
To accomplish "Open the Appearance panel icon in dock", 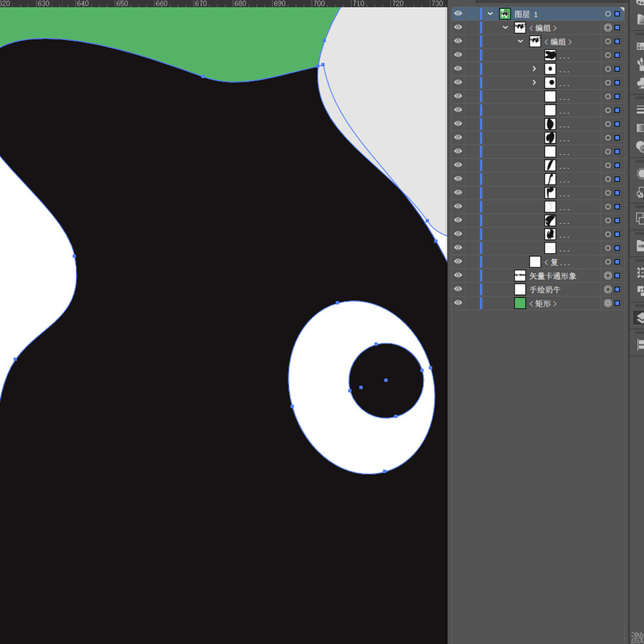I will pyautogui.click(x=640, y=173).
